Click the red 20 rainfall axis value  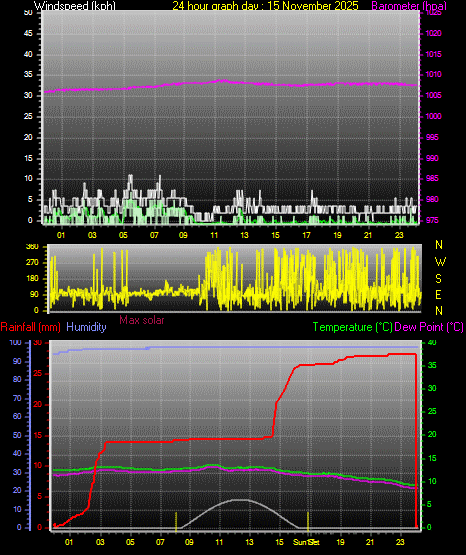click(x=38, y=404)
